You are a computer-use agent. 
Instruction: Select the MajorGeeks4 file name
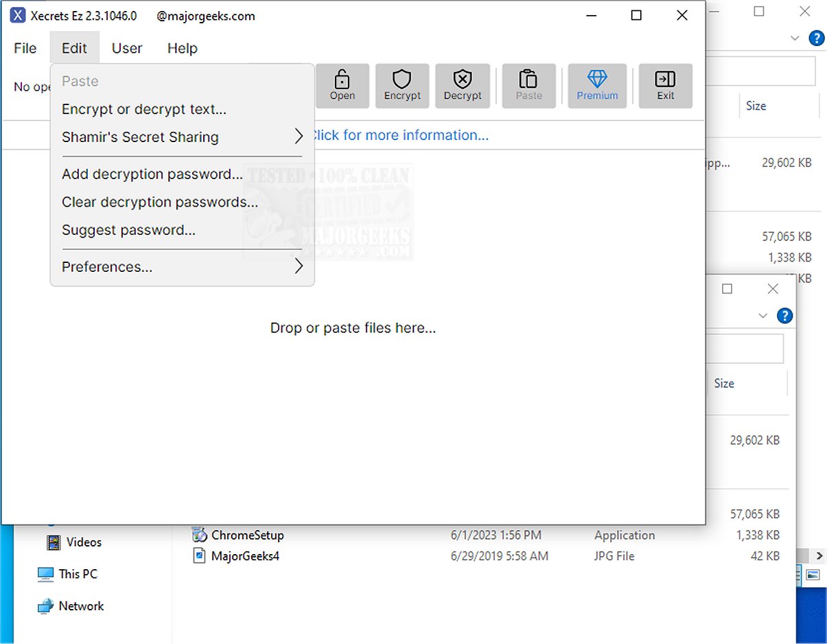click(x=245, y=556)
